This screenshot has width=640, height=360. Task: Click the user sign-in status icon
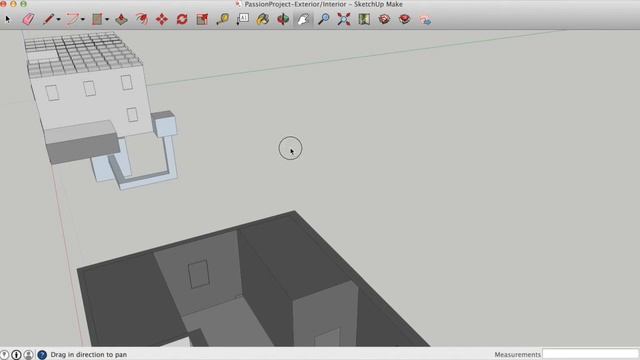(x=28, y=355)
